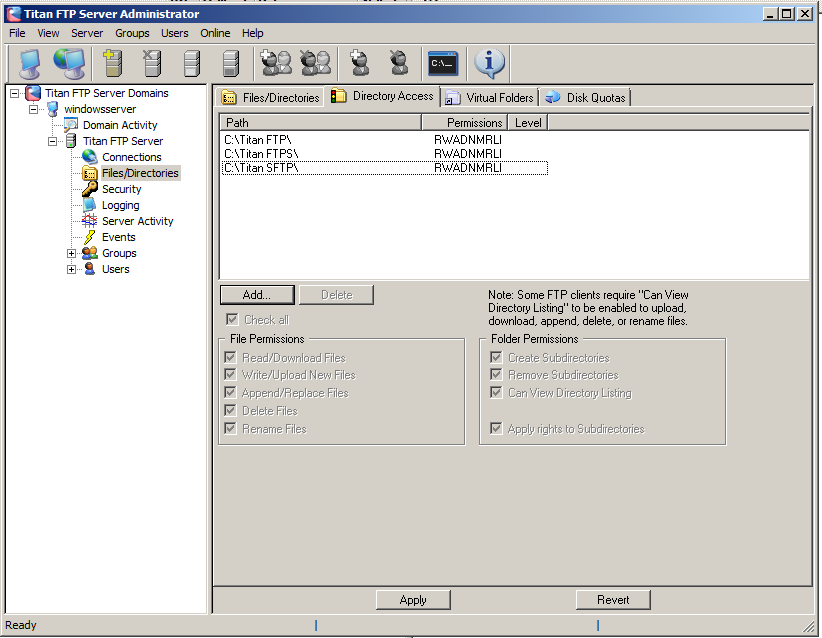Toggle Write/Upload New Files checkbox
822x638 pixels.
tap(230, 374)
